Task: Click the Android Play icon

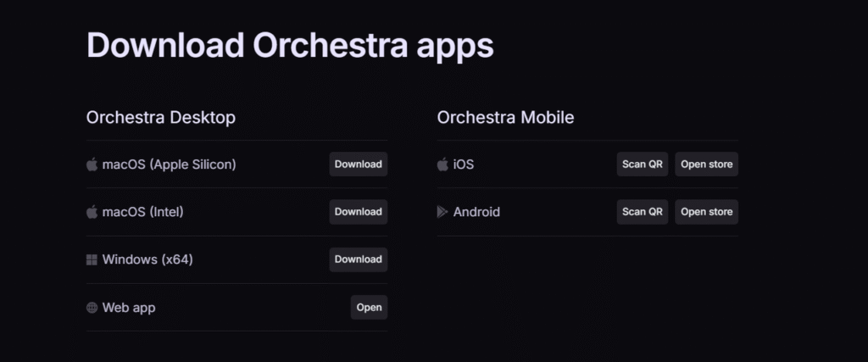Action: pyautogui.click(x=442, y=212)
